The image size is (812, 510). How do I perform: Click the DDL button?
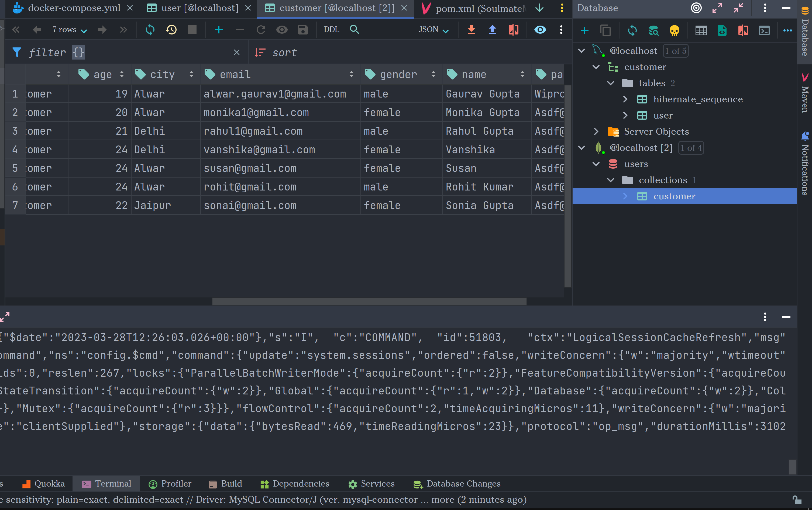click(x=332, y=30)
